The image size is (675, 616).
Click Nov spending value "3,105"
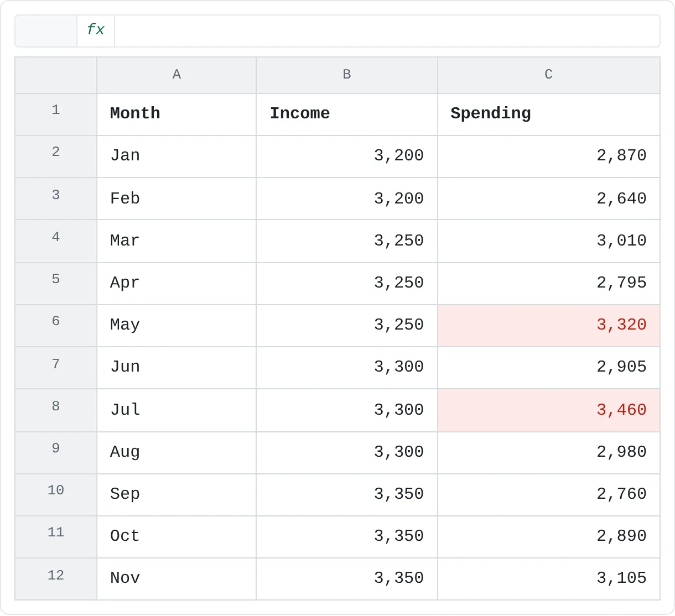tap(549, 579)
